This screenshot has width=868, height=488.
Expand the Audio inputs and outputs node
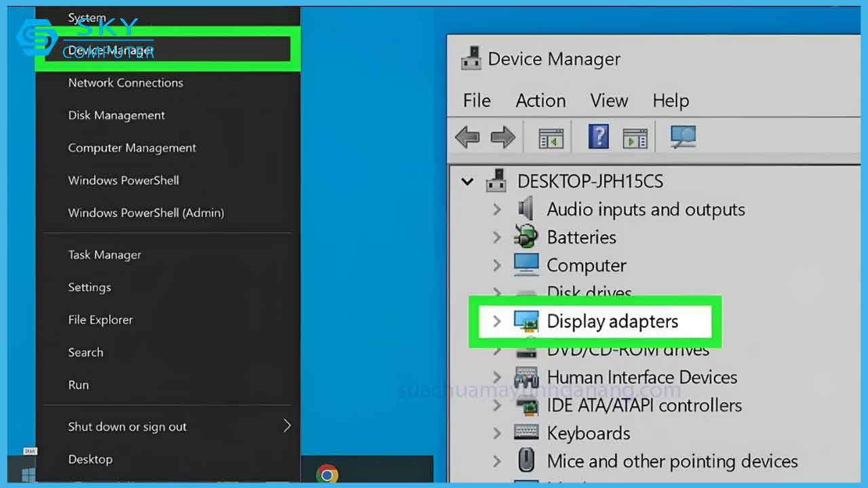(x=497, y=209)
